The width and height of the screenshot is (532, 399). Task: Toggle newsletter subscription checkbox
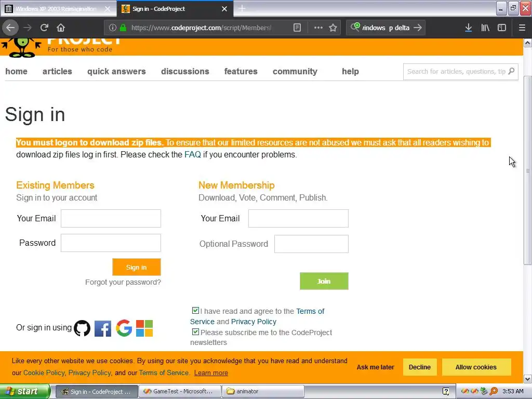pos(195,331)
